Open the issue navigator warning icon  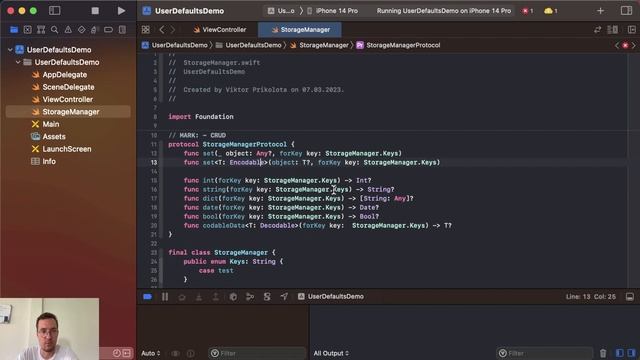[68, 30]
